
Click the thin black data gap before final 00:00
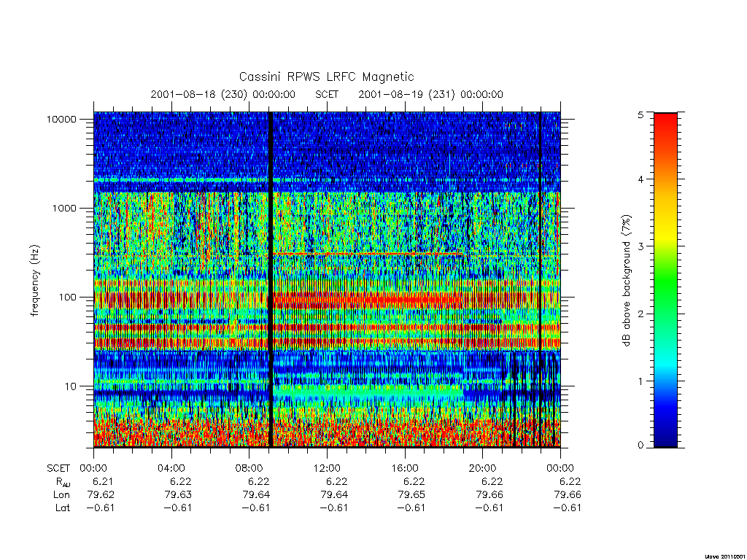(x=540, y=280)
